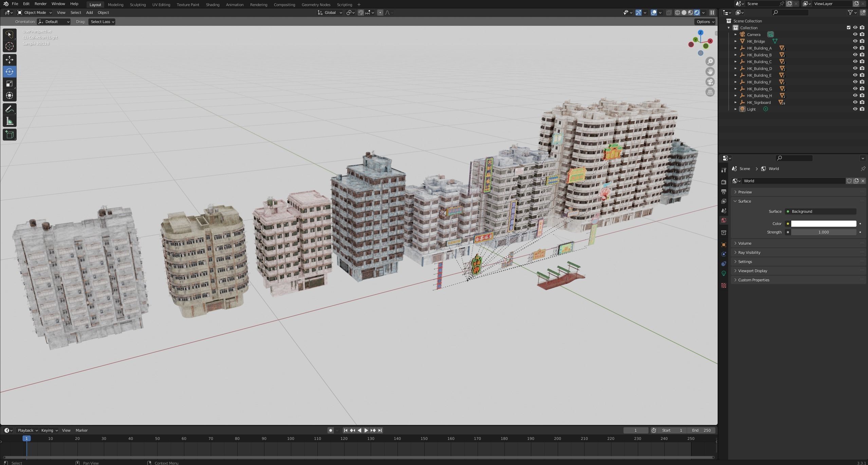Open the Render menu in top bar
Viewport: 868px width, 465px height.
pyautogui.click(x=40, y=4)
